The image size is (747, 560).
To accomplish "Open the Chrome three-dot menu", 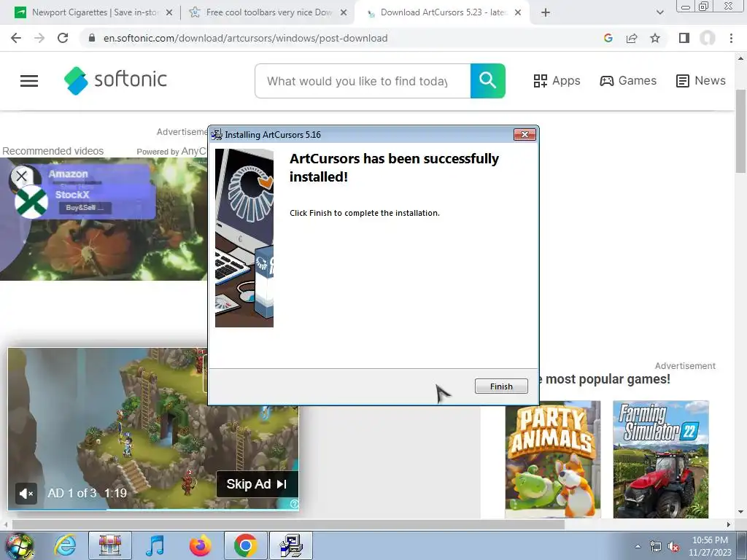I will point(731,38).
